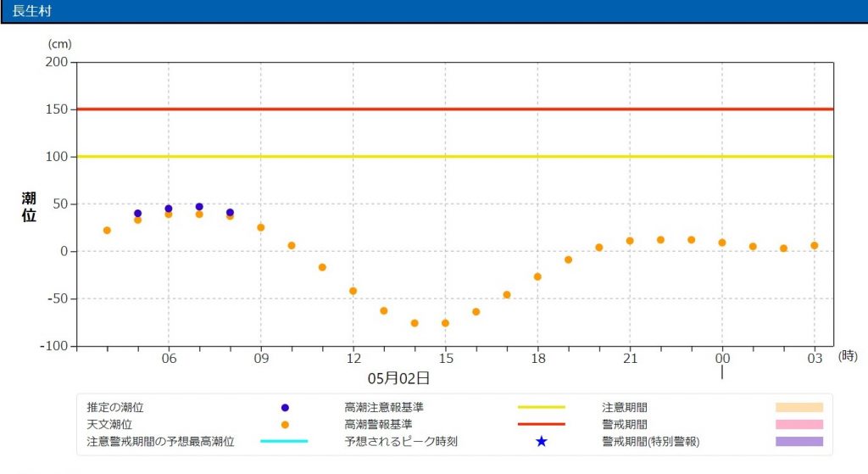Viewport: 868px width, 474px height.
Task: Click the (時) x-axis unit label
Action: tap(848, 356)
